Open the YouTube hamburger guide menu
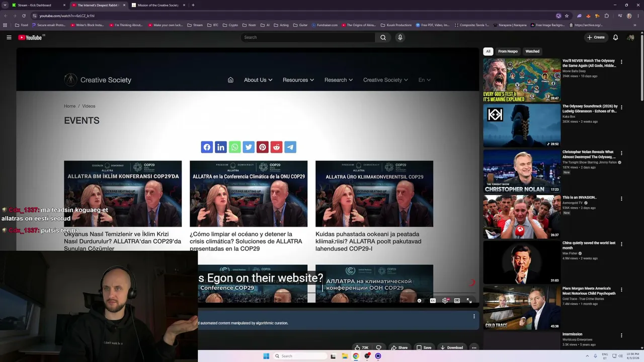Image resolution: width=644 pixels, height=362 pixels. pyautogui.click(x=9, y=37)
